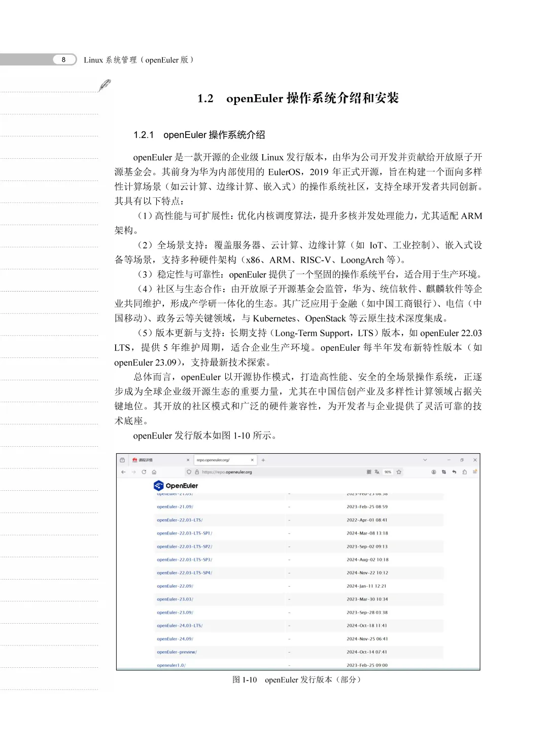The width and height of the screenshot is (548, 756).
Task: Click the padlock site security icon
Action: [197, 472]
